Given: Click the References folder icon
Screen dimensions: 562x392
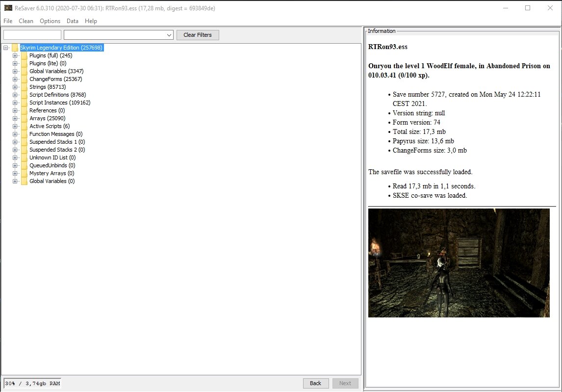Looking at the screenshot, I should (x=24, y=110).
